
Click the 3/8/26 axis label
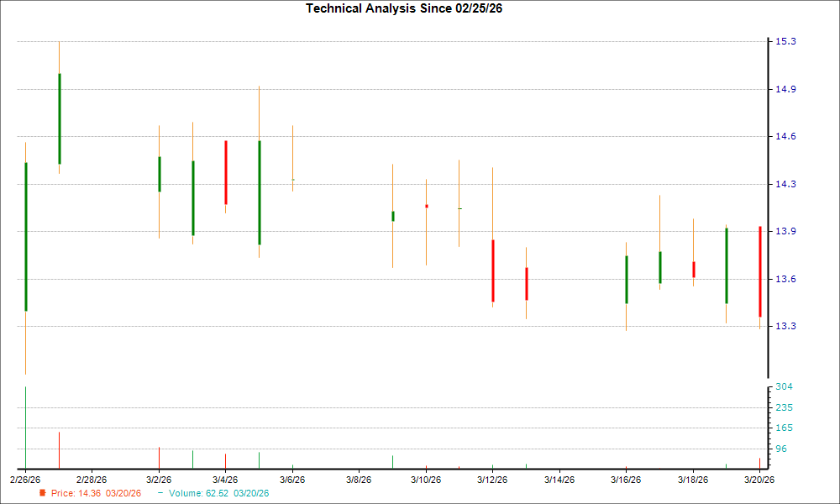click(x=360, y=479)
